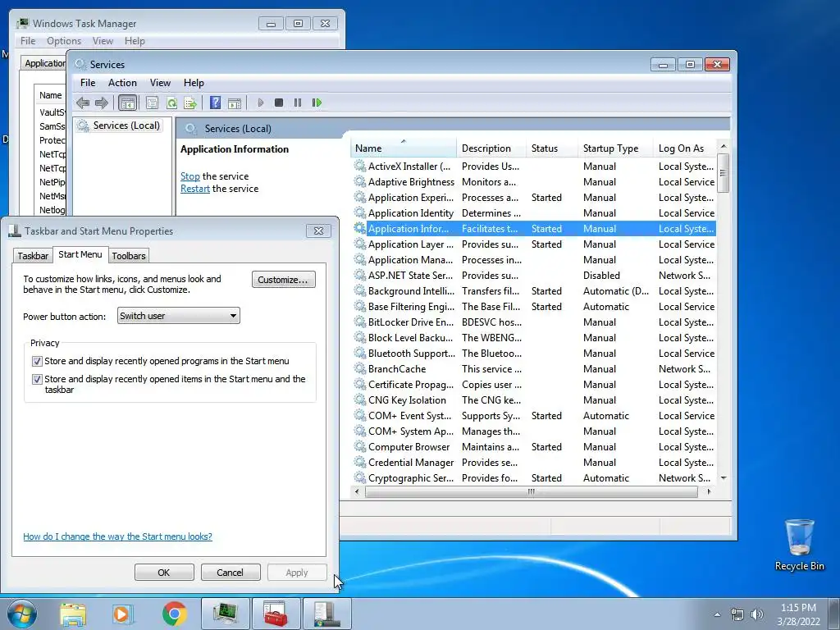This screenshot has height=630, width=840.
Task: Toggle Store recently opened items checkbox
Action: coord(37,379)
